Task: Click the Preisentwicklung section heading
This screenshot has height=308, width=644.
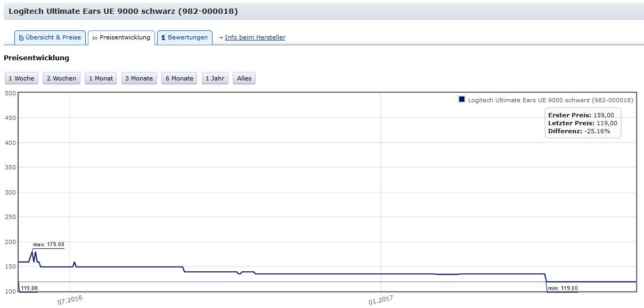Action: coord(36,58)
